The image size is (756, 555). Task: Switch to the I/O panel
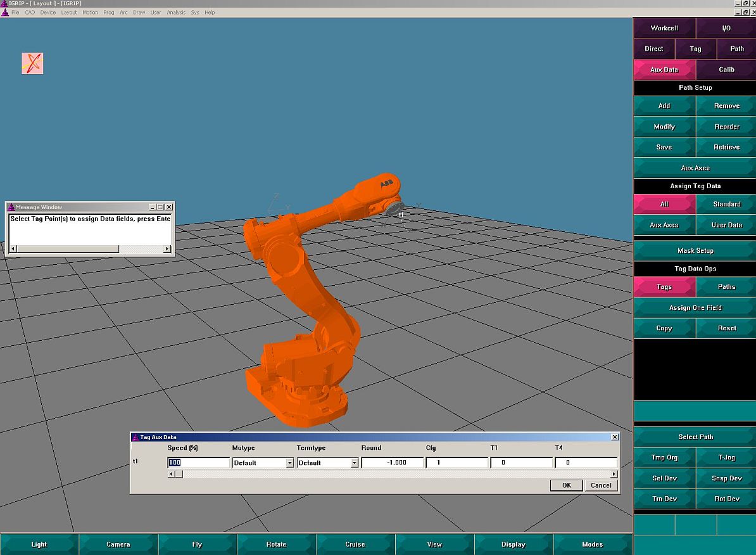(x=726, y=28)
